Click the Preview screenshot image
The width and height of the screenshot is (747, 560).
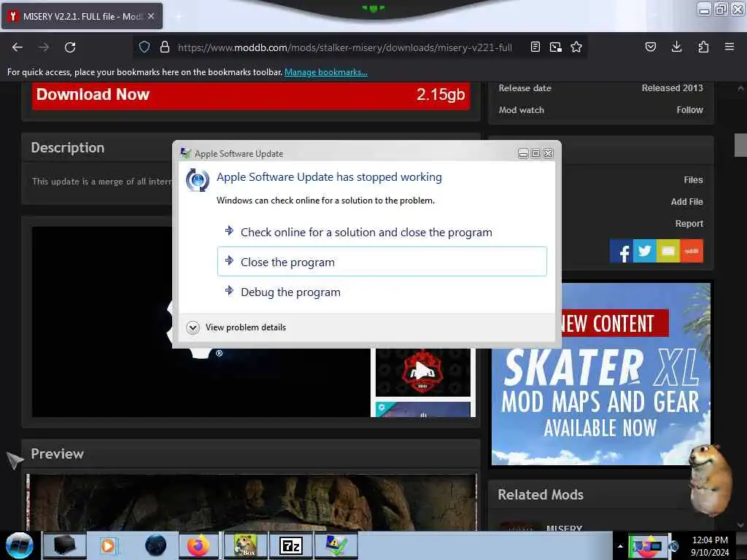(x=252, y=502)
